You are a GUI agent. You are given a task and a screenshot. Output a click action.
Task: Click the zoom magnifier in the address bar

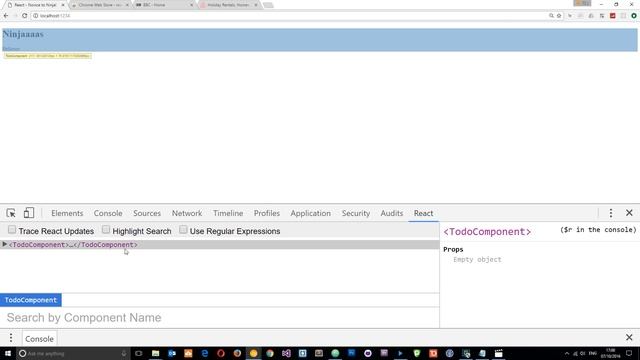(x=551, y=16)
